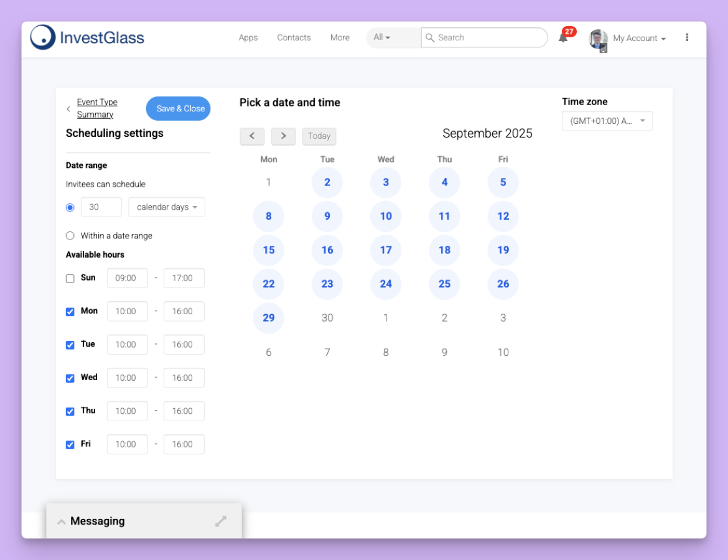Click the InvestGlass logo
This screenshot has width=728, height=560.
(88, 37)
